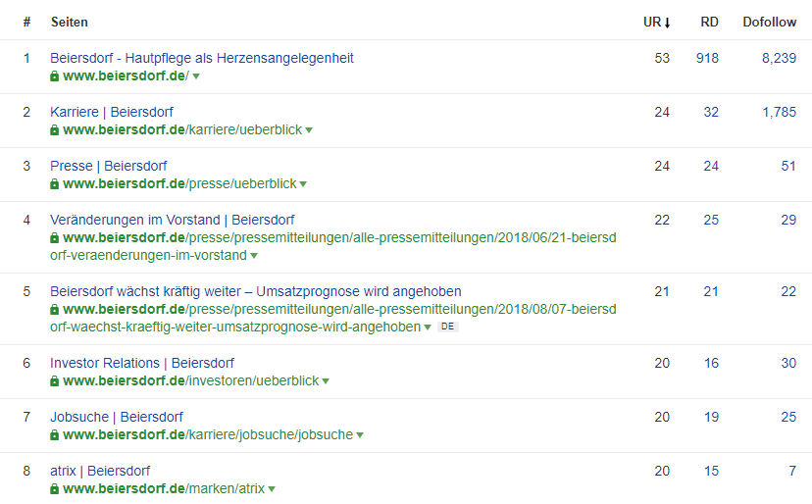Click the Seiten column header
This screenshot has width=812, height=504.
point(70,23)
